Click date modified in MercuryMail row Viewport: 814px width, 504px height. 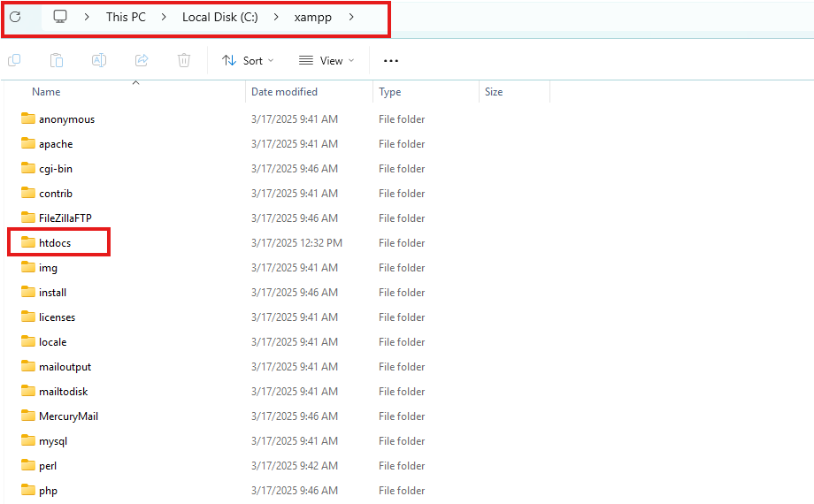point(295,416)
